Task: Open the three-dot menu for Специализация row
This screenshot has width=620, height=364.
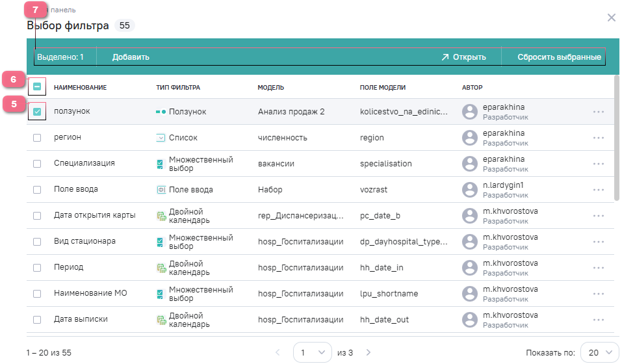Action: point(598,164)
